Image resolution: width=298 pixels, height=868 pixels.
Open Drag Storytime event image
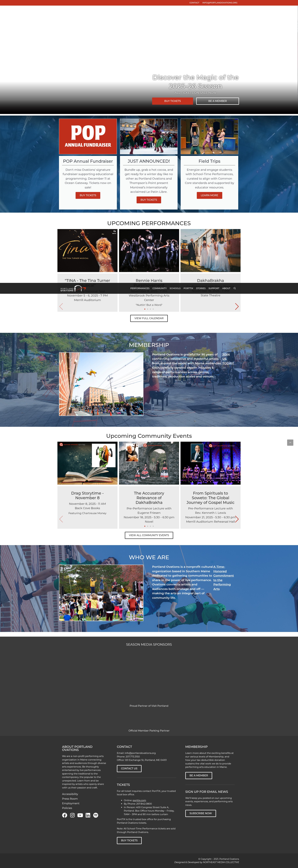(87, 463)
